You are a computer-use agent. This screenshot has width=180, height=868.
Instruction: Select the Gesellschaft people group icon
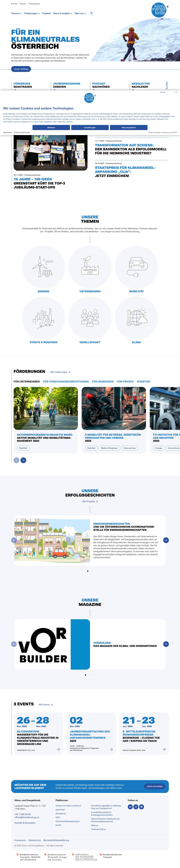pos(90,318)
